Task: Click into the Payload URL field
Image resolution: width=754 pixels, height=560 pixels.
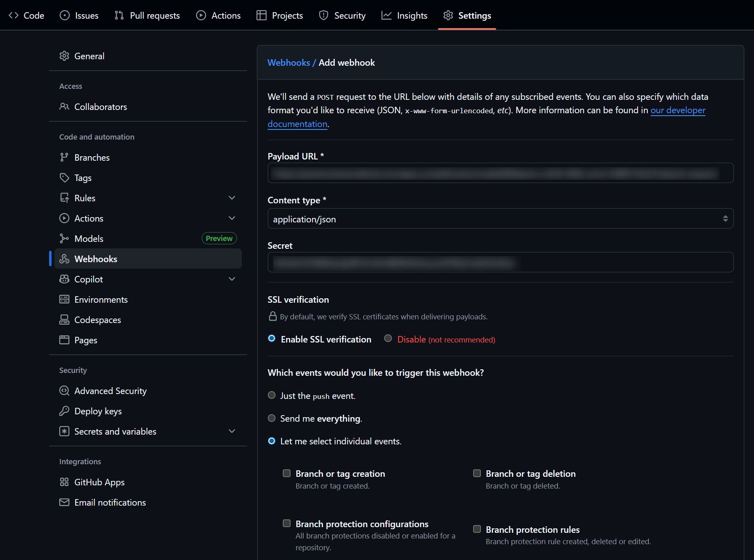Action: click(x=500, y=173)
